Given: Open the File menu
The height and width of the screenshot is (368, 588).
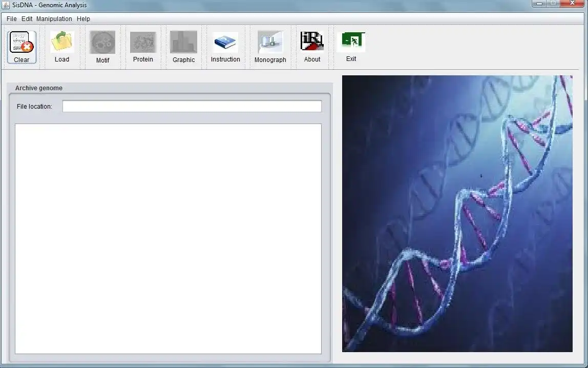Looking at the screenshot, I should click(x=11, y=18).
